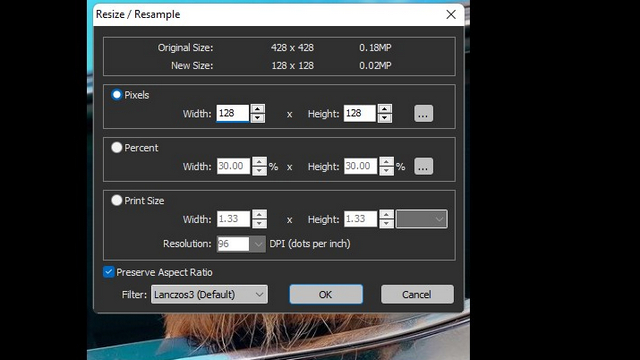Close the Resize / Resample dialog
This screenshot has height=360, width=640.
point(451,15)
